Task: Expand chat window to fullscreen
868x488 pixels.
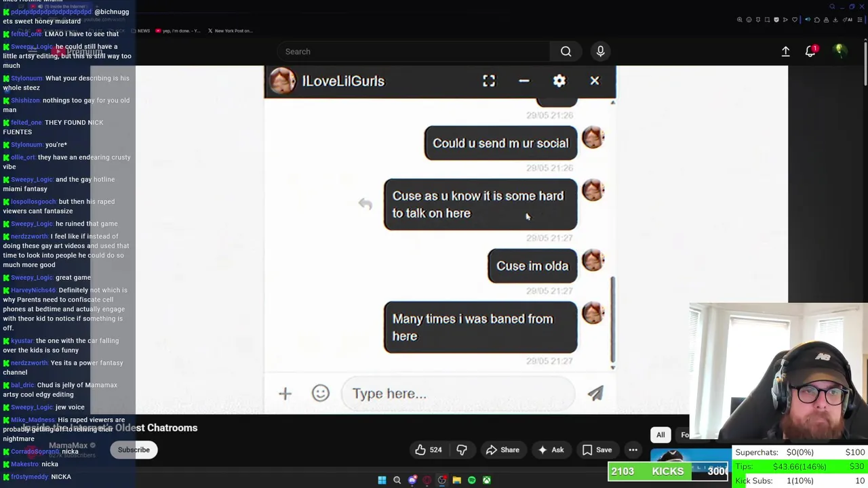Action: pos(489,81)
